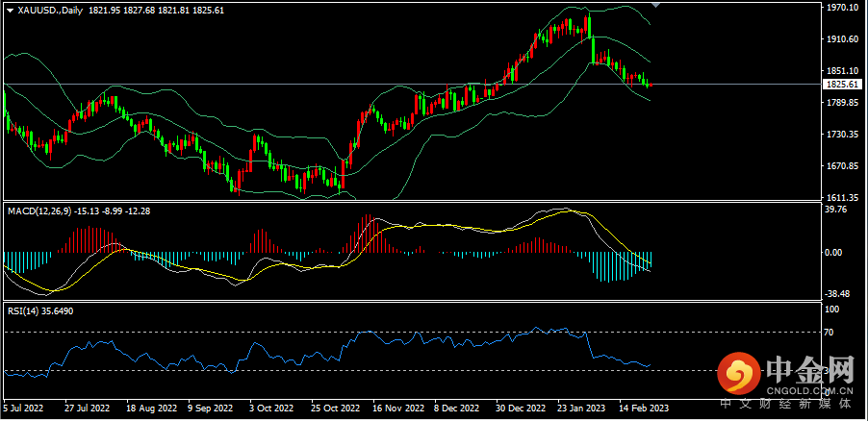Click the RSI 70 level axis label
This screenshot has height=421, width=868.
click(832, 333)
